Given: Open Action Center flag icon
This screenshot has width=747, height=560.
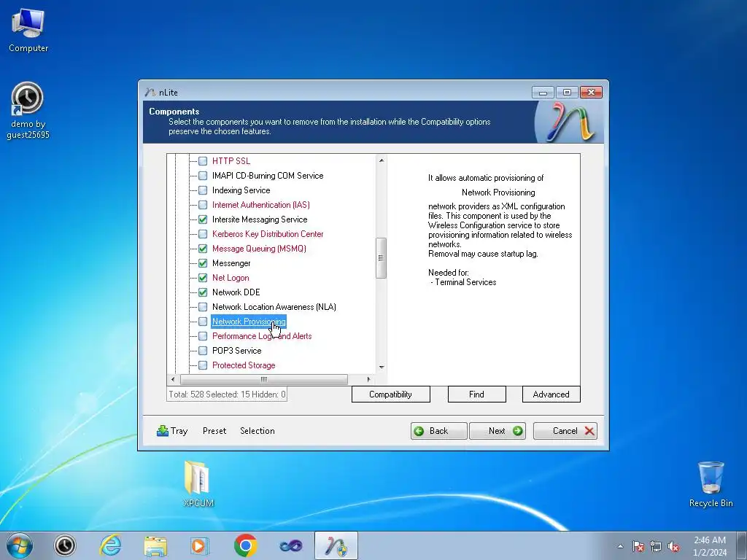Looking at the screenshot, I should pos(638,546).
